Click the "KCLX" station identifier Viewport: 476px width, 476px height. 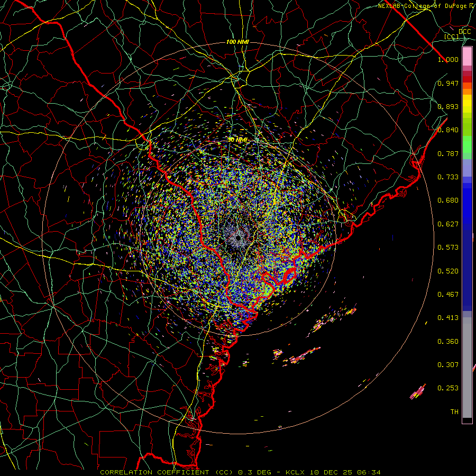(295, 472)
